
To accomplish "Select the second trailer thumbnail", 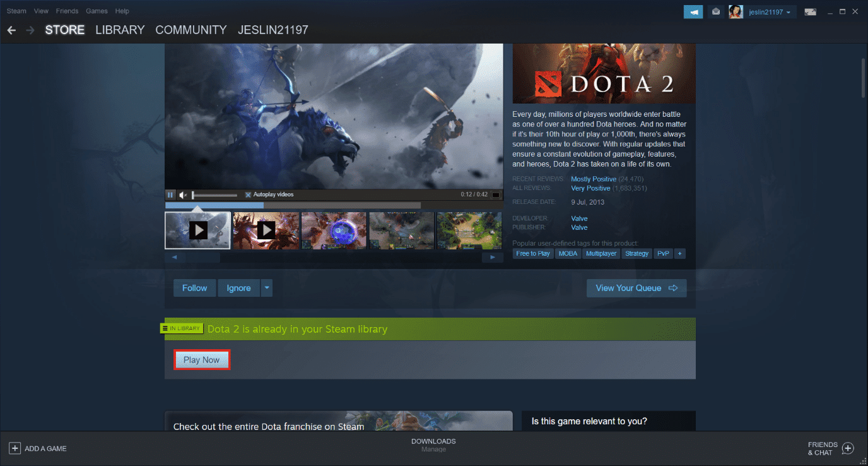I will point(266,230).
